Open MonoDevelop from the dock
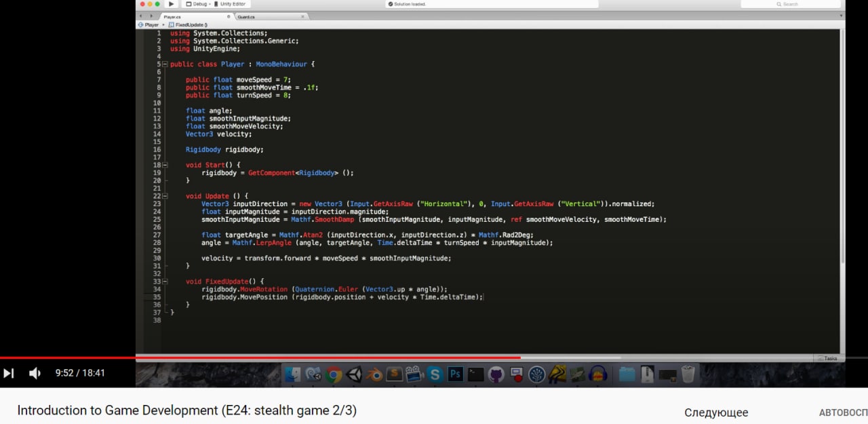868x424 pixels. coord(313,374)
